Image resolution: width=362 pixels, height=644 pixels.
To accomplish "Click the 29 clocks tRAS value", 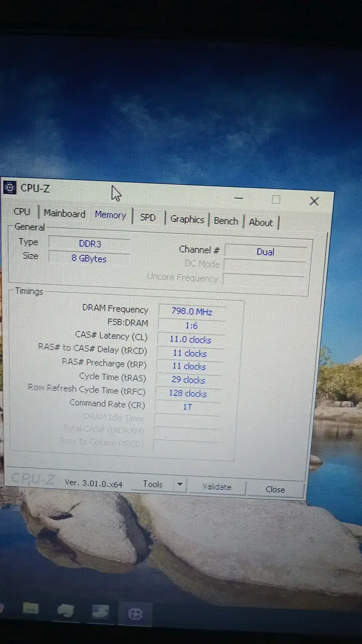I will tap(189, 380).
